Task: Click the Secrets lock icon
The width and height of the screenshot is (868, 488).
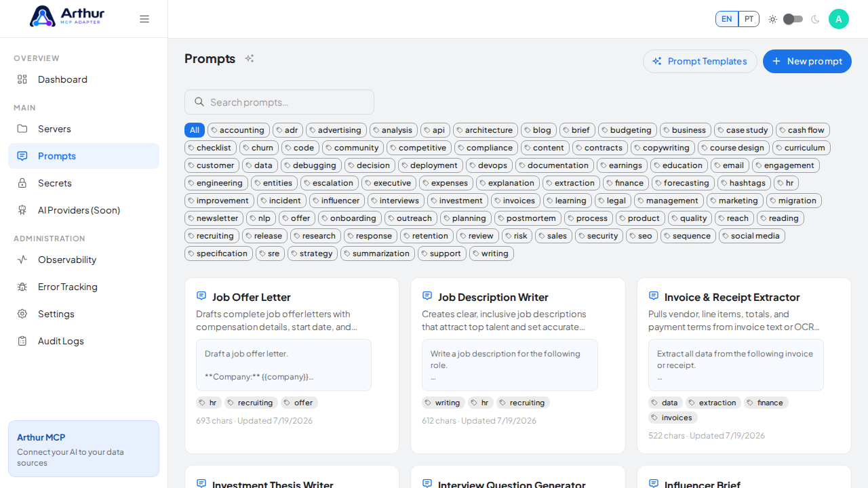Action: [x=22, y=183]
